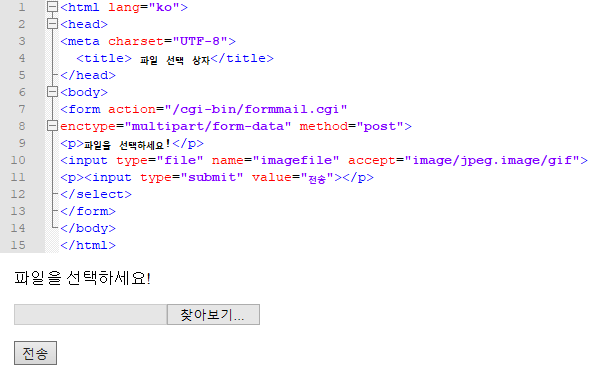Click the </form> closing tag

88,211
